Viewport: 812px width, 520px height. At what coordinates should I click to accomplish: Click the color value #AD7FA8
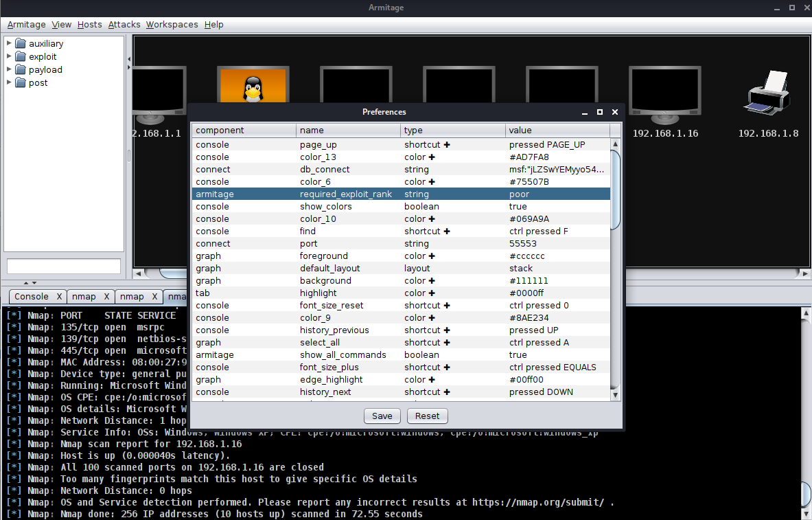click(x=529, y=157)
